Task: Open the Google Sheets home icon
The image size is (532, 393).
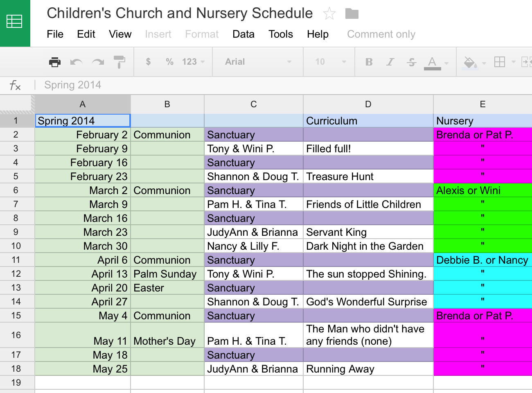Action: point(15,22)
